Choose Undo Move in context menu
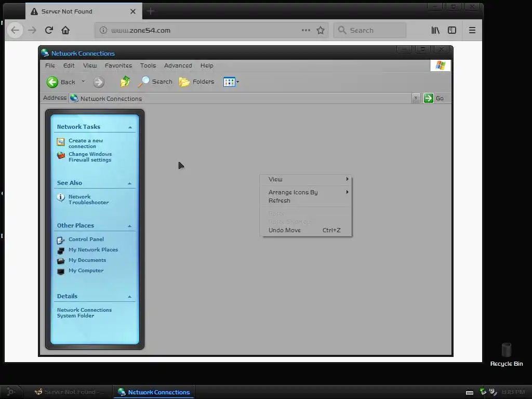Viewport: 532px width, 399px height. coord(305,230)
